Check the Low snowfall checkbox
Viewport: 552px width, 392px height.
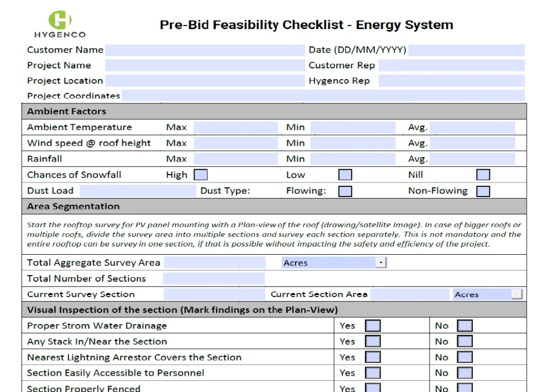345,175
